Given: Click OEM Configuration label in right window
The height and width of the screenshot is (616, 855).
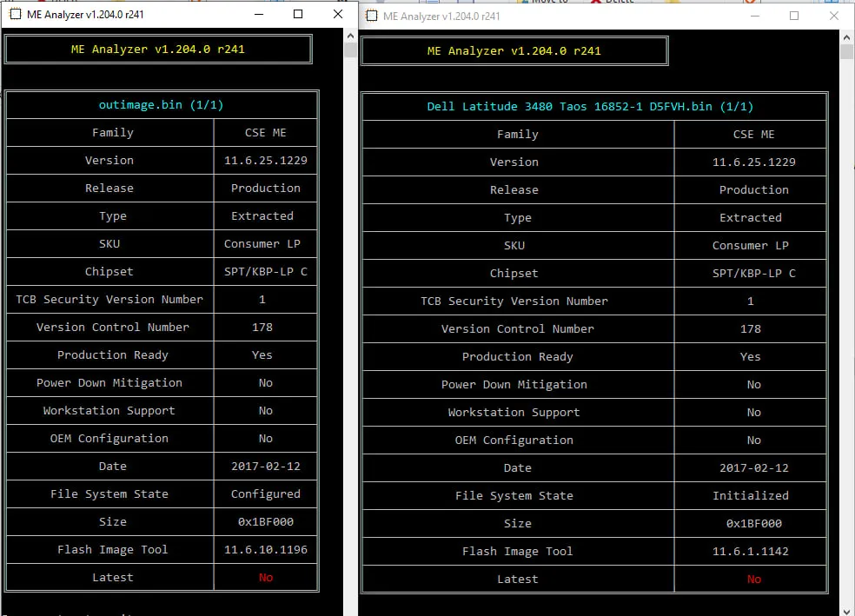Looking at the screenshot, I should (514, 440).
